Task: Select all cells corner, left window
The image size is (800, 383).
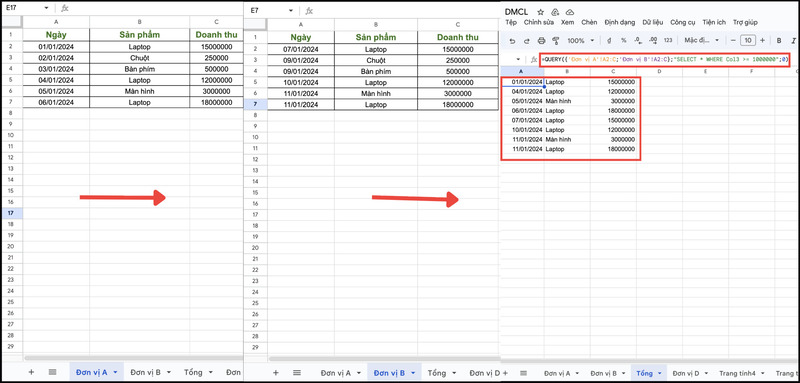Action: pos(12,21)
